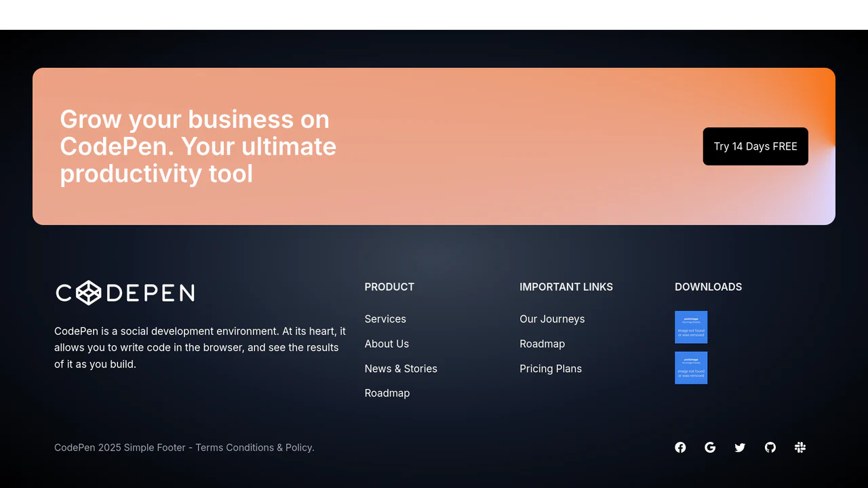Open Terms Conditions & Policy footer text

coord(255,447)
